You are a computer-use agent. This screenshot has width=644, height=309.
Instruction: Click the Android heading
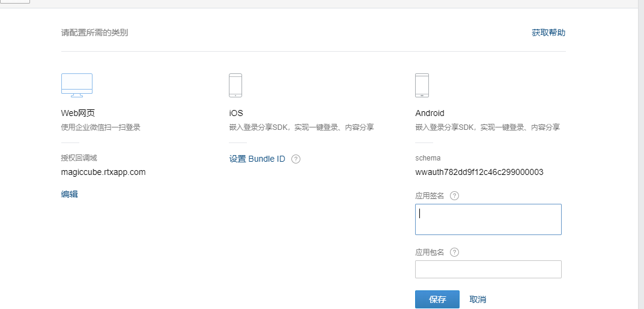coord(430,113)
